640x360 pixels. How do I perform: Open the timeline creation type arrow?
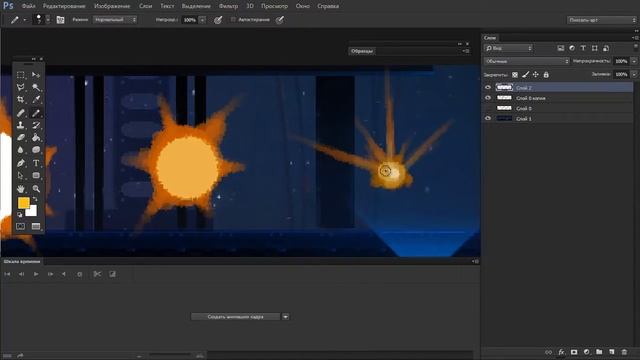(x=285, y=316)
